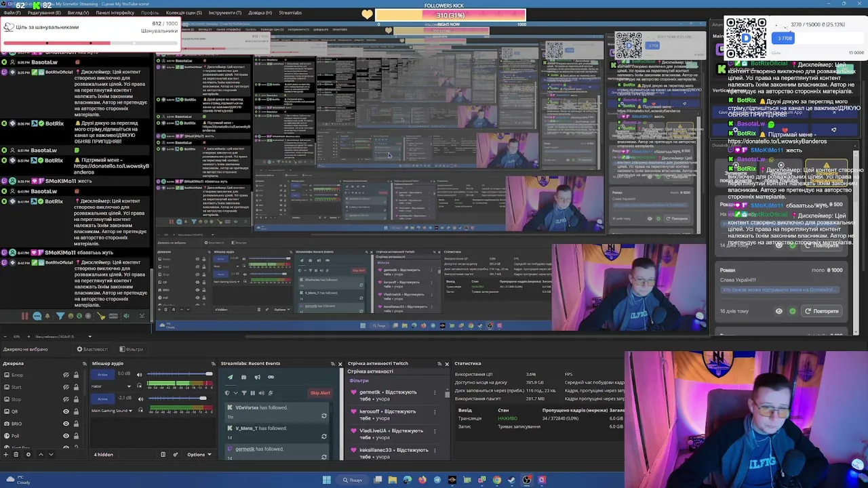Viewport: 868px width, 488px height.
Task: Move source down with arrow icon
Action: coord(51,454)
